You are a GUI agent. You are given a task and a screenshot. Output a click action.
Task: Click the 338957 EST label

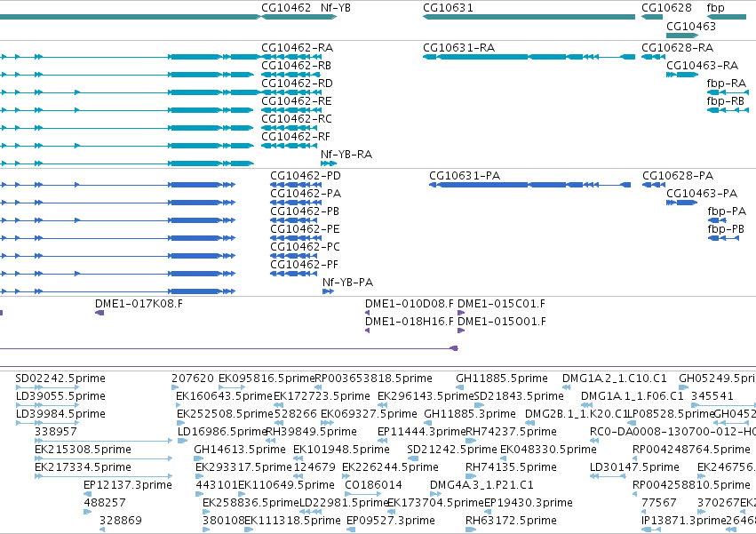coord(56,432)
